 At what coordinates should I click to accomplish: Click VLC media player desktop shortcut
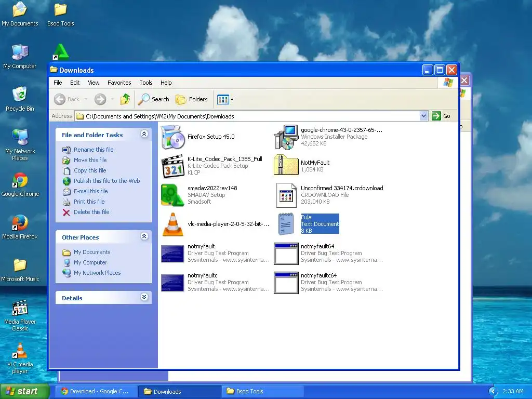(x=20, y=358)
